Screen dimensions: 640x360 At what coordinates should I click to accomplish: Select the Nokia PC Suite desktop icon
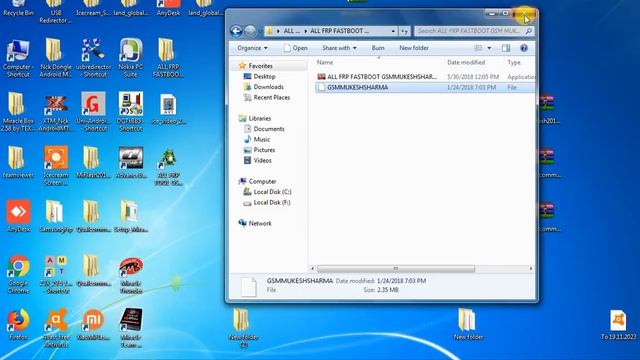131,57
